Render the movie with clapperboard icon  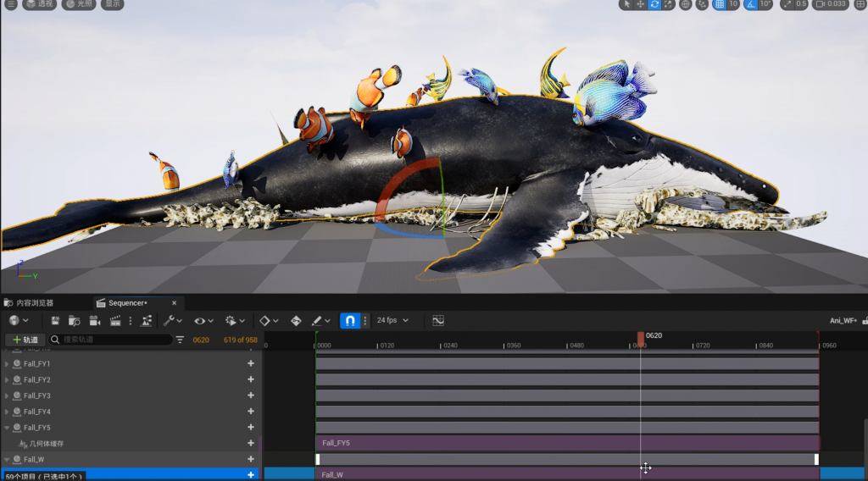[x=115, y=321]
